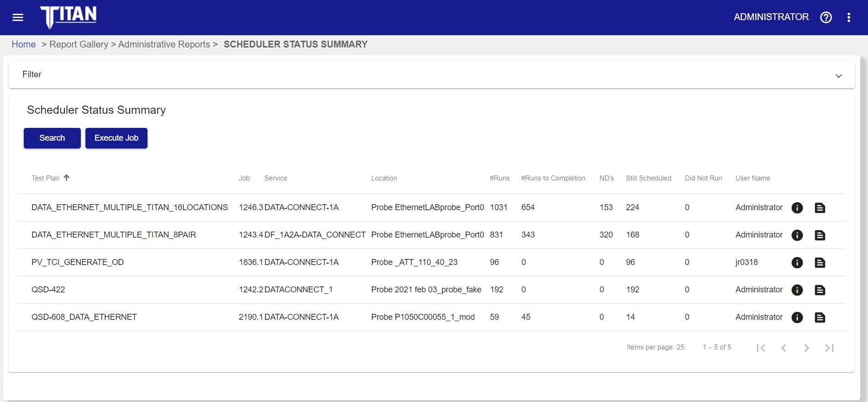Screen dimensions: 868x402
Task: Open the vertical three-dot more options menu
Action: tap(849, 17)
